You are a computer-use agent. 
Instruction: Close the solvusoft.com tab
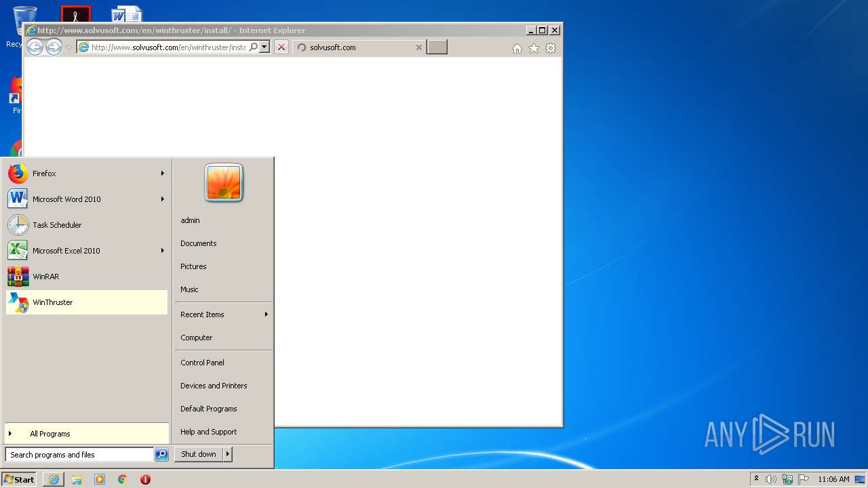coord(418,47)
